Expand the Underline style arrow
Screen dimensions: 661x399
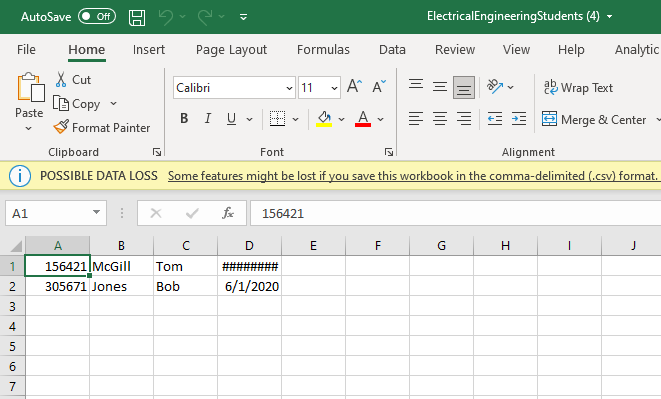[250, 119]
